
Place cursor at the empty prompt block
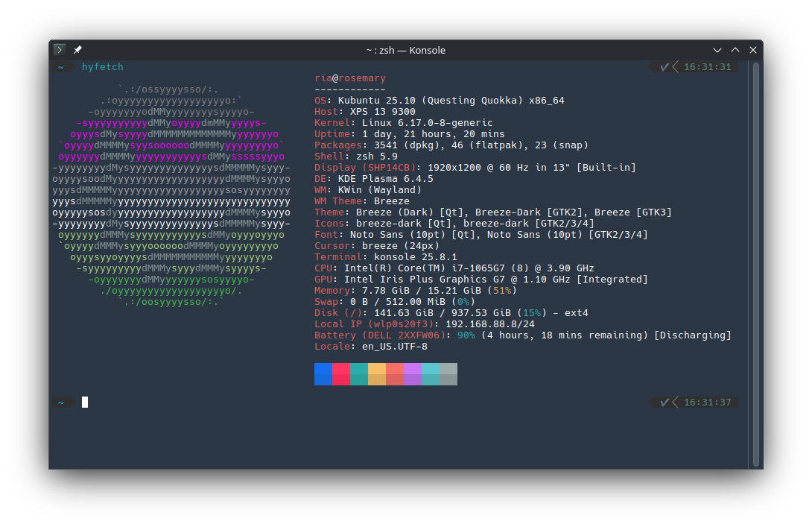click(85, 403)
